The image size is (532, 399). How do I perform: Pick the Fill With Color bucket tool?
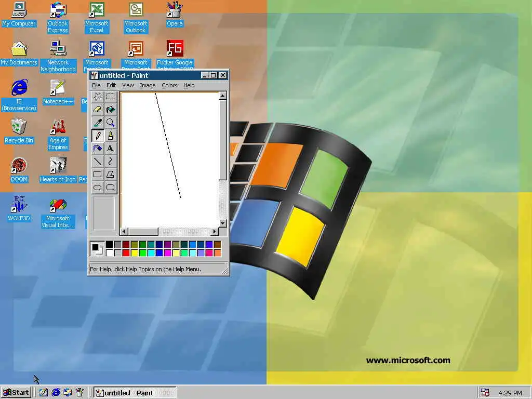click(110, 110)
